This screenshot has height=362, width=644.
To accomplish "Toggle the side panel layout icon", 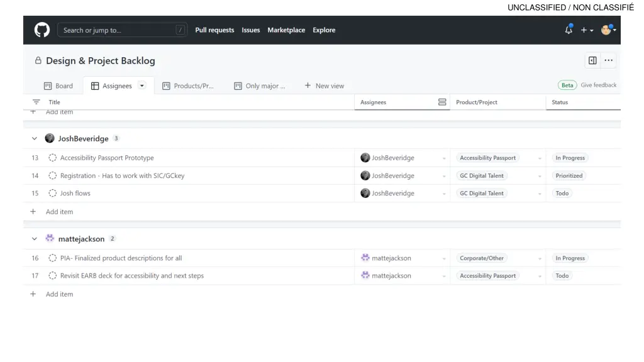I will tap(592, 60).
